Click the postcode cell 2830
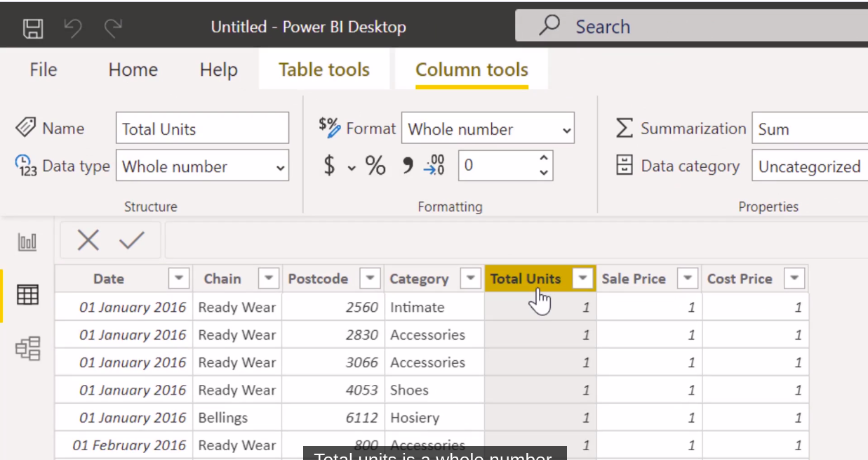The width and height of the screenshot is (868, 460). click(333, 334)
